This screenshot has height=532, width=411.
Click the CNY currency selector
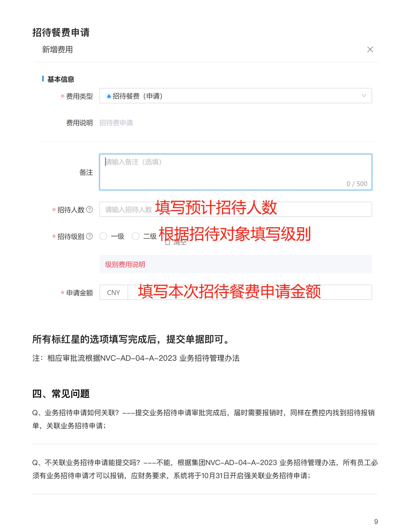coord(114,292)
